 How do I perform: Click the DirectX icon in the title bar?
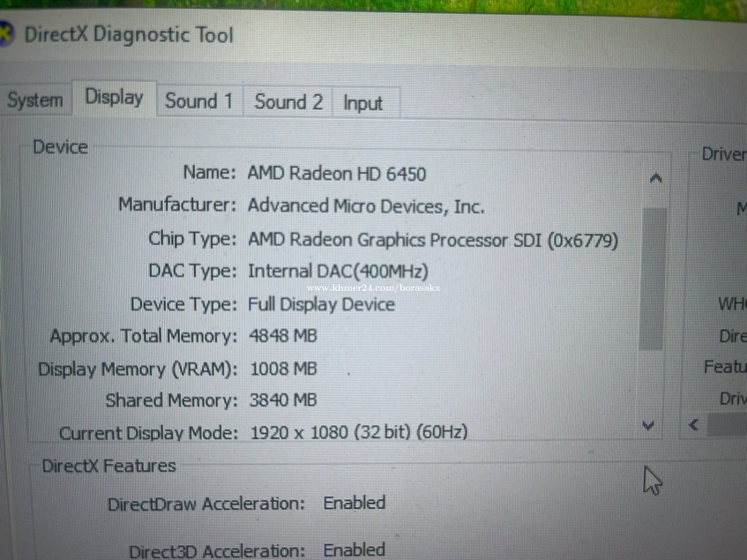[x=5, y=34]
